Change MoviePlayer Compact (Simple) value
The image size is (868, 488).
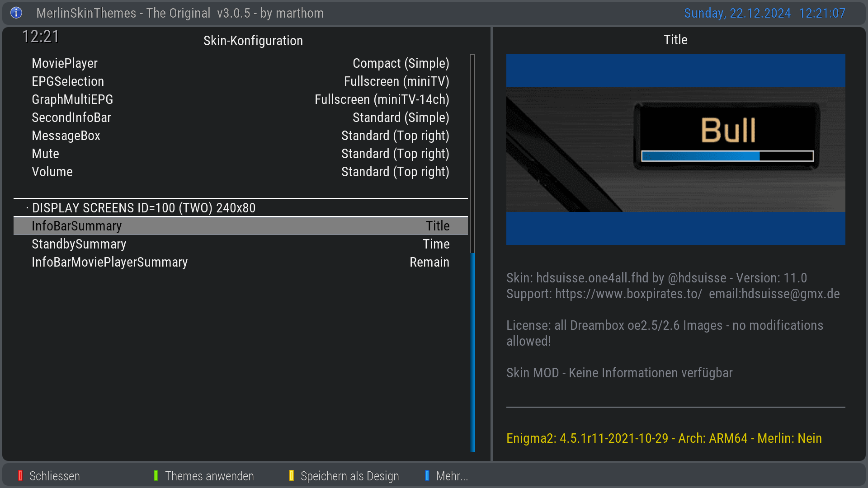401,63
